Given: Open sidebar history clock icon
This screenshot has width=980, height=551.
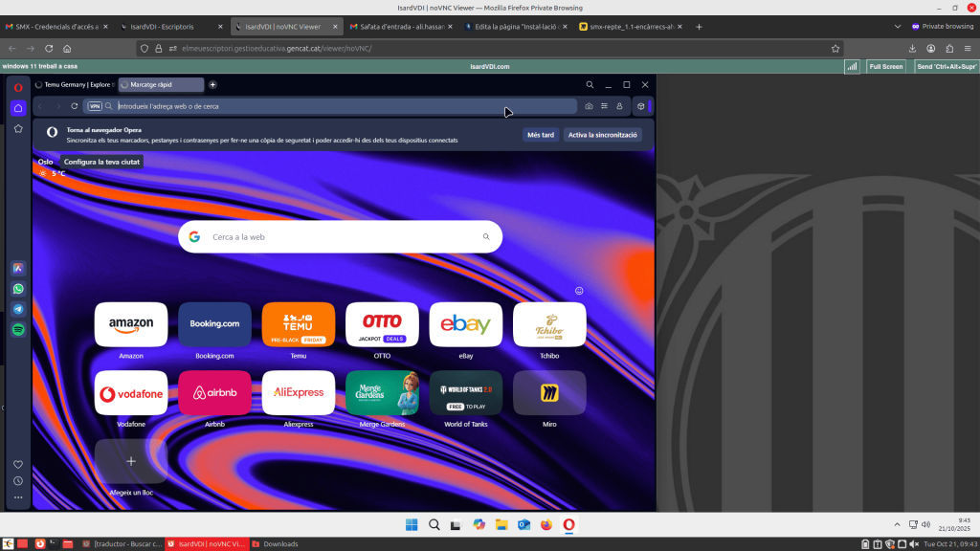Looking at the screenshot, I should point(18,481).
